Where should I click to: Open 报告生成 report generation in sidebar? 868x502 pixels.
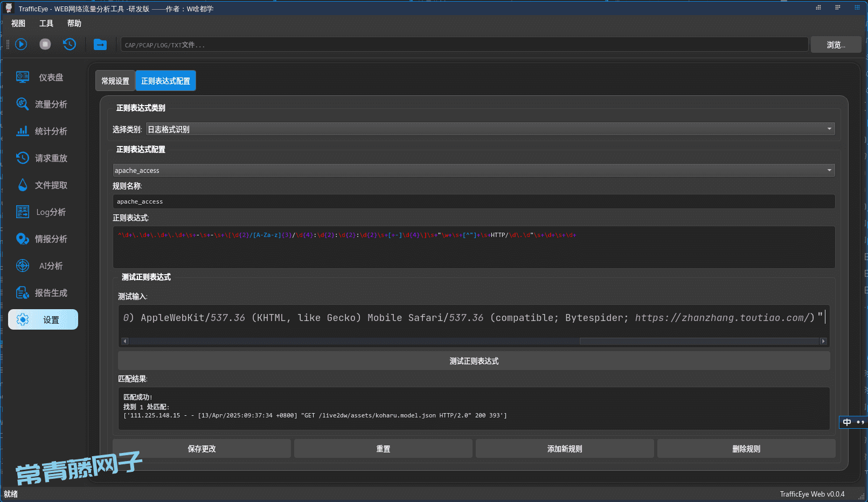pyautogui.click(x=43, y=293)
